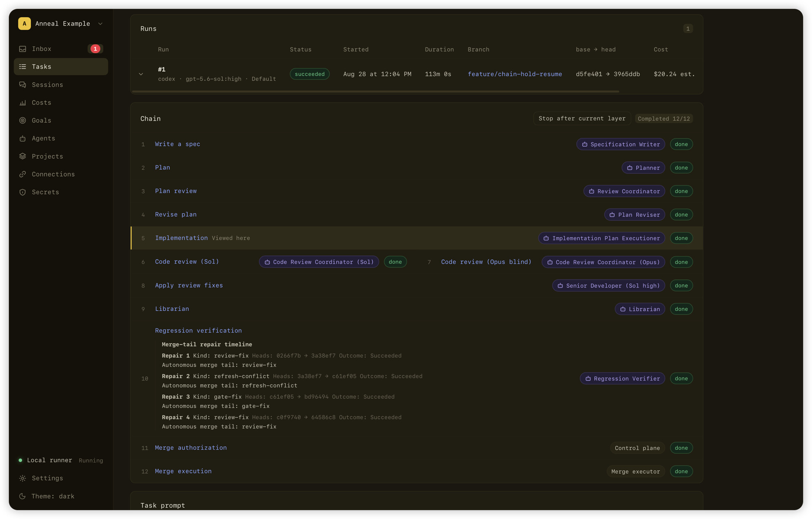Click the Specification Writer agent badge
This screenshot has height=519, width=812.
[x=621, y=144]
